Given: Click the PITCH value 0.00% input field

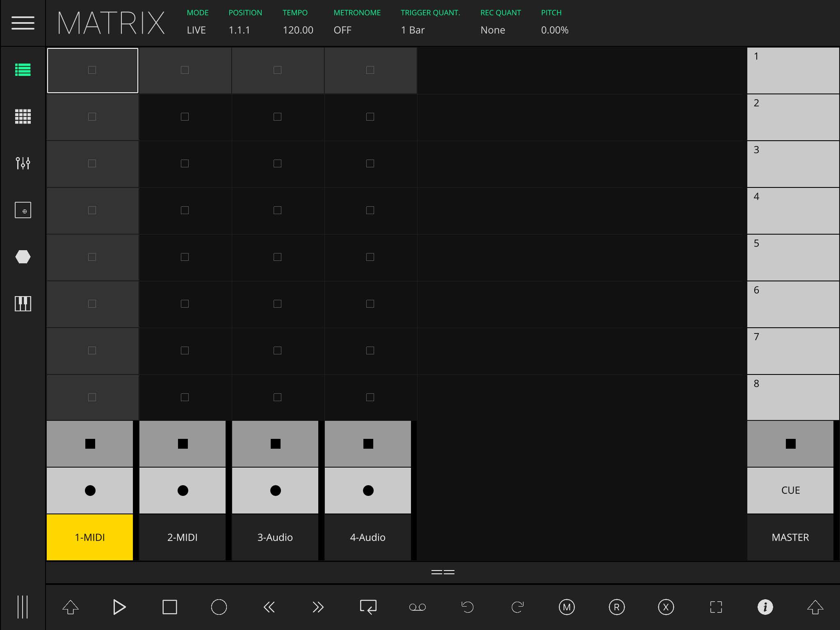Looking at the screenshot, I should [554, 29].
